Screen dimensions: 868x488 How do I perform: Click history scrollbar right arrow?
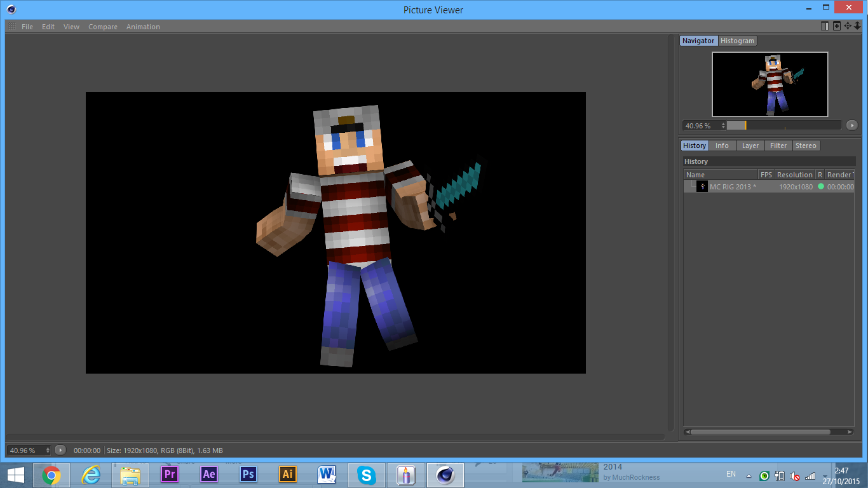[x=851, y=431]
